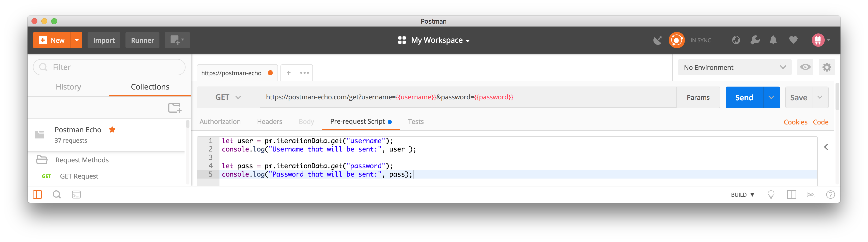Save the request
This screenshot has height=242, width=868.
799,97
